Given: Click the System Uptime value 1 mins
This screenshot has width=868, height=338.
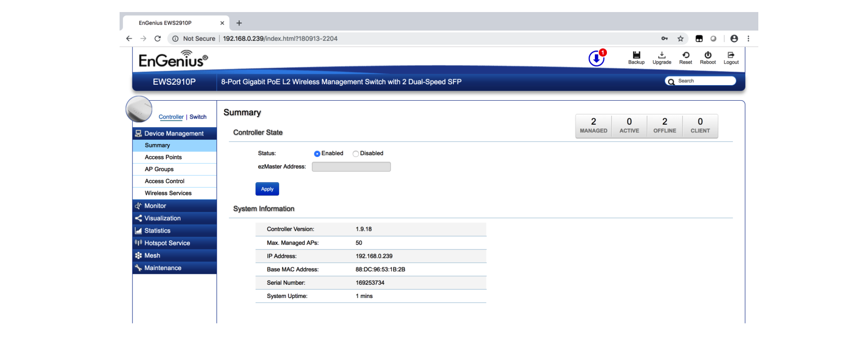Looking at the screenshot, I should pos(364,296).
